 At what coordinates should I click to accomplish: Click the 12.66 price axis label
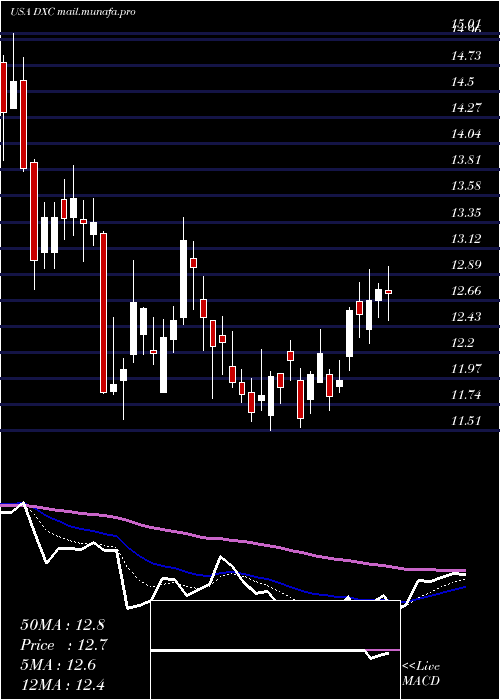[467, 291]
